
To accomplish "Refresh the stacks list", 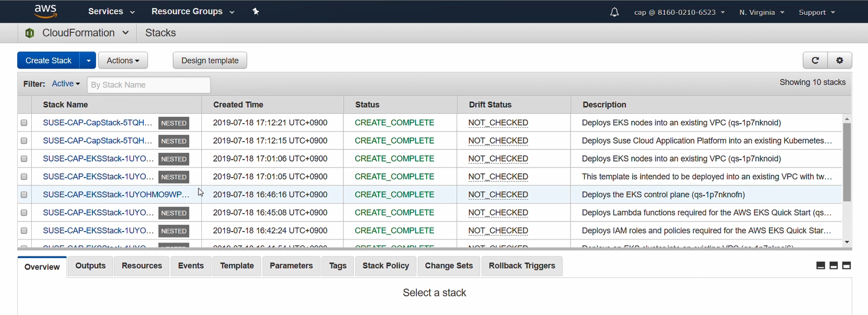I will (x=815, y=61).
